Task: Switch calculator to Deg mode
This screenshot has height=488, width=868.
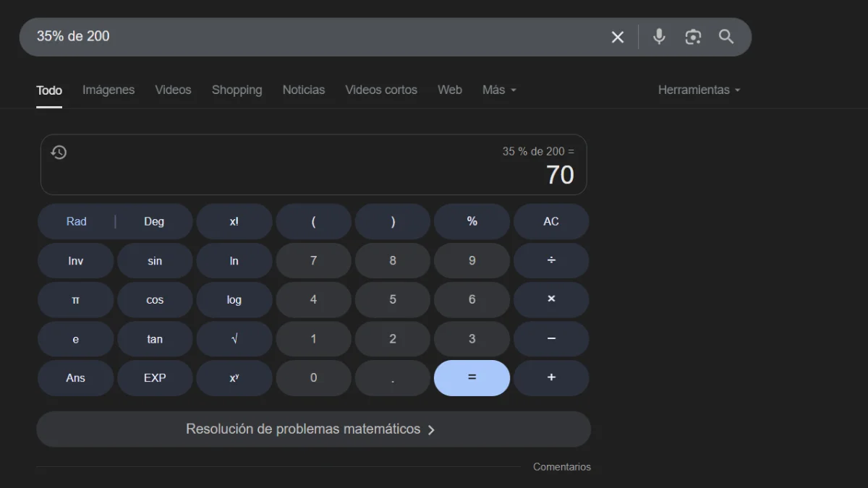Action: coord(154,222)
